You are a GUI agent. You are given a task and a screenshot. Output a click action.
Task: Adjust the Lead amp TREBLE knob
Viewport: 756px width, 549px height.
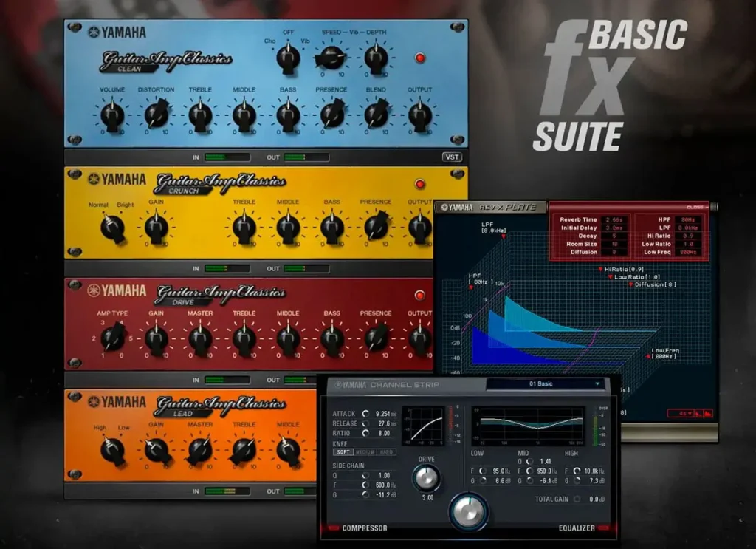244,451
